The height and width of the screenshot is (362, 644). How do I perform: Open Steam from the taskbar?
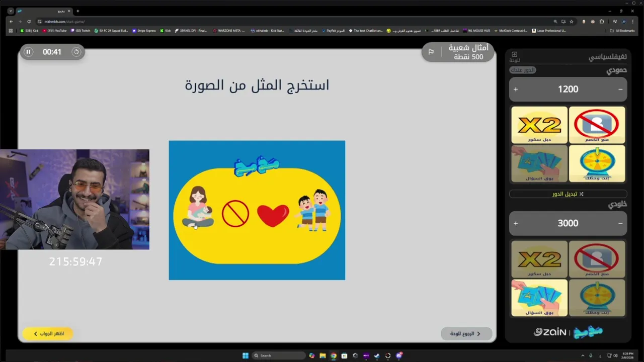tap(377, 355)
